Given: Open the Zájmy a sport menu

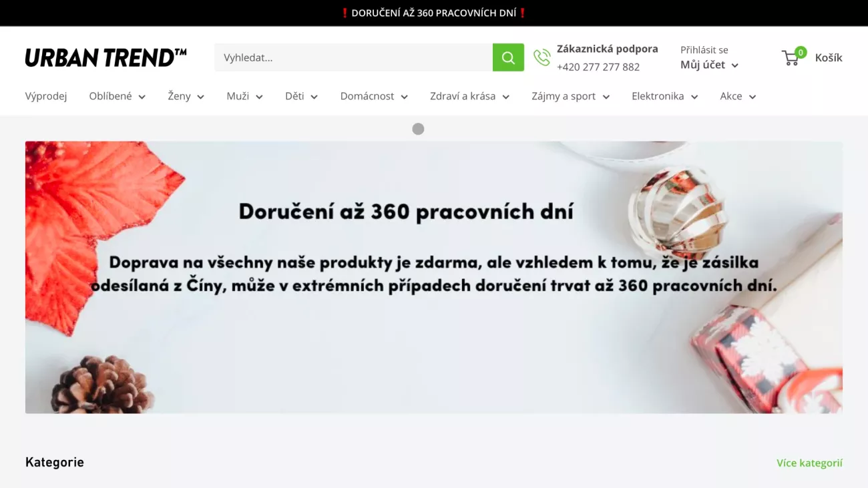Looking at the screenshot, I should [570, 96].
